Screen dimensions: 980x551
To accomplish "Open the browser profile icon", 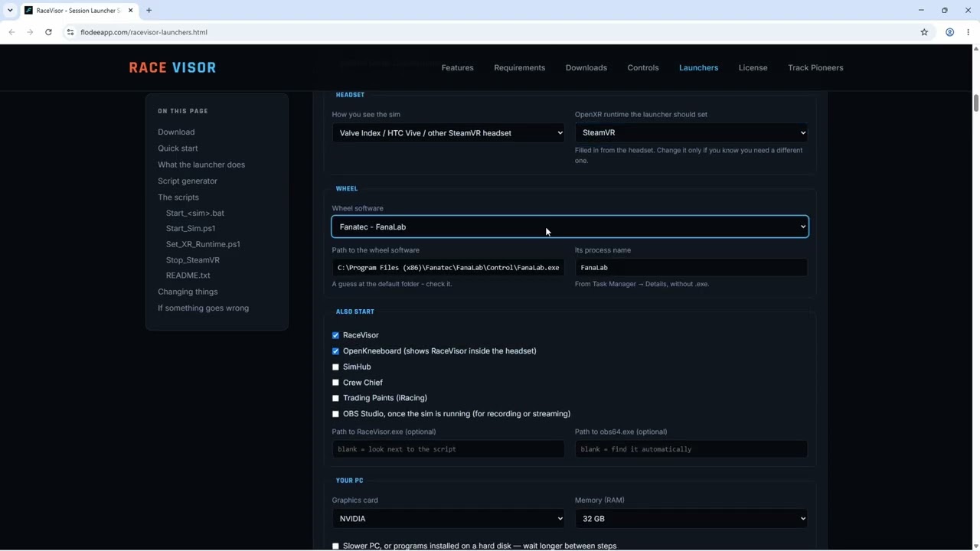I will [x=949, y=32].
